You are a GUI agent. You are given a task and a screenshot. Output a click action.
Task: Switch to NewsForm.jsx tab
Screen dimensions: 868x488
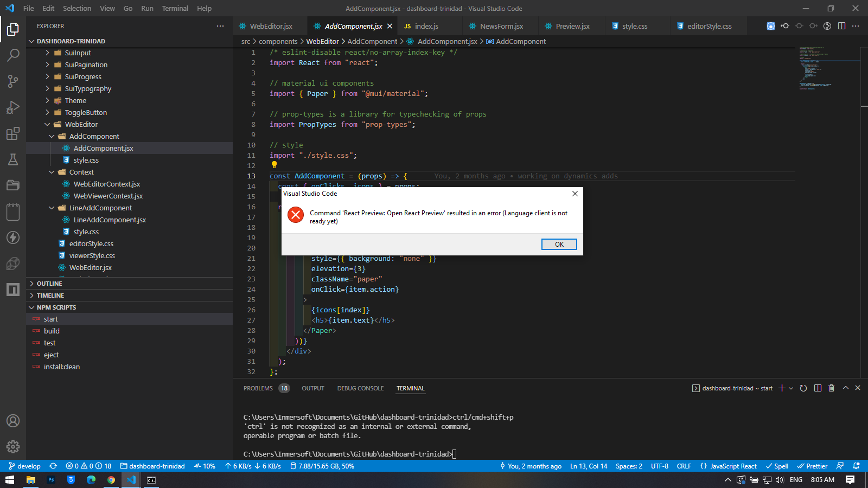501,26
